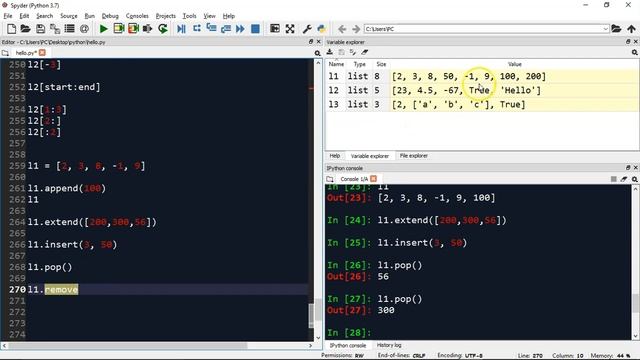Close the hello.py editor tab
This screenshot has width=640, height=360.
(x=42, y=53)
